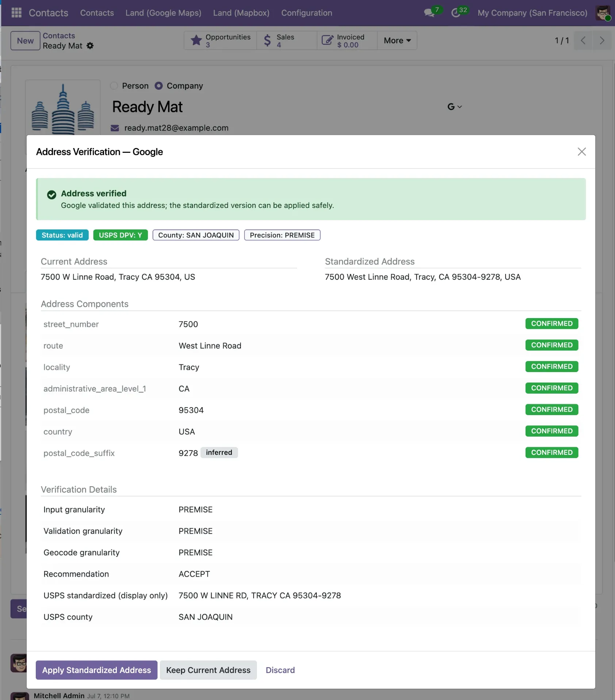Click the green check icon beside Address verified

[51, 194]
